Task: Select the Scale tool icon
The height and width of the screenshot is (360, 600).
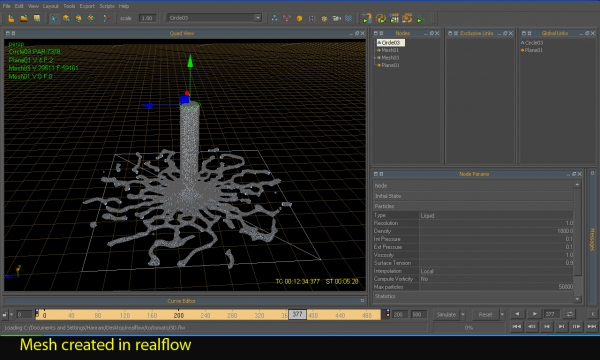Action: [x=91, y=18]
